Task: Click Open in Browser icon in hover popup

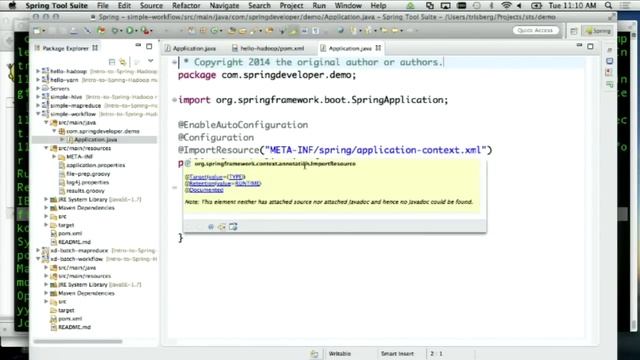Action: (233, 227)
